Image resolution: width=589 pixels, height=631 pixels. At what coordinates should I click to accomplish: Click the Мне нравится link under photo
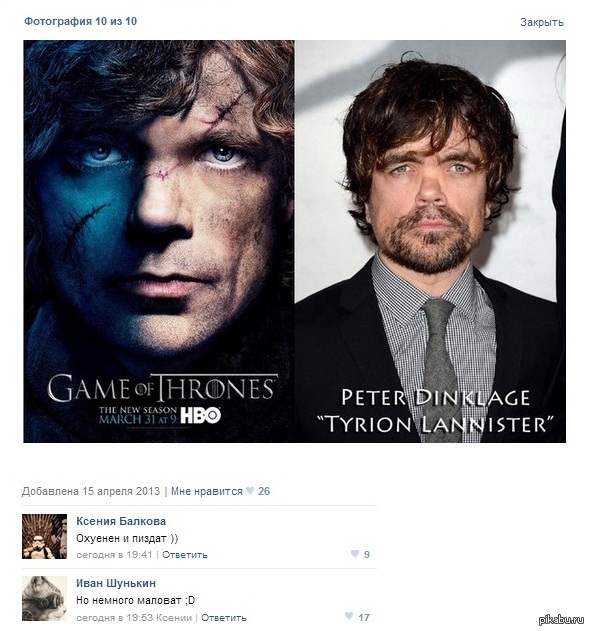207,491
